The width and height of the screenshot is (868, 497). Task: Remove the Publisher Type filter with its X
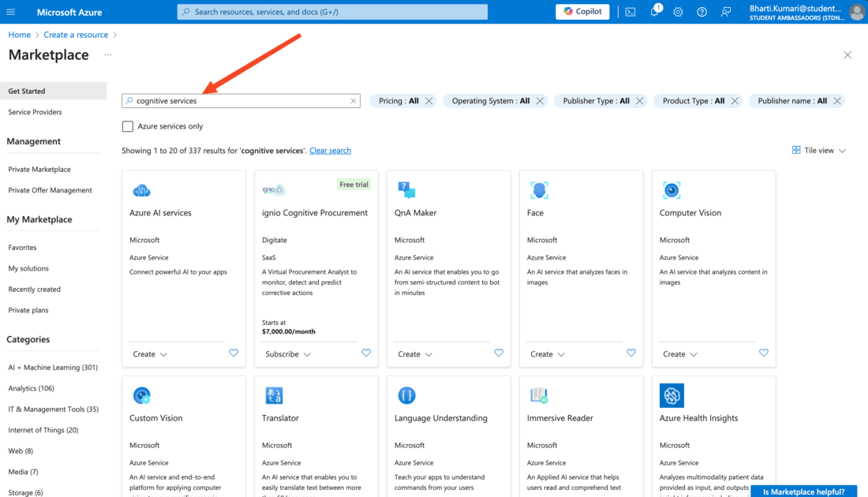click(639, 101)
